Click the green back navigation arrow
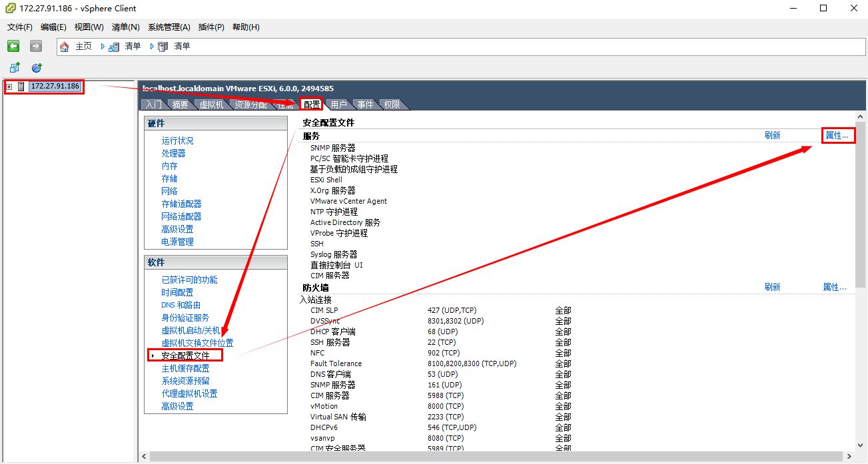This screenshot has height=464, width=868. click(13, 45)
